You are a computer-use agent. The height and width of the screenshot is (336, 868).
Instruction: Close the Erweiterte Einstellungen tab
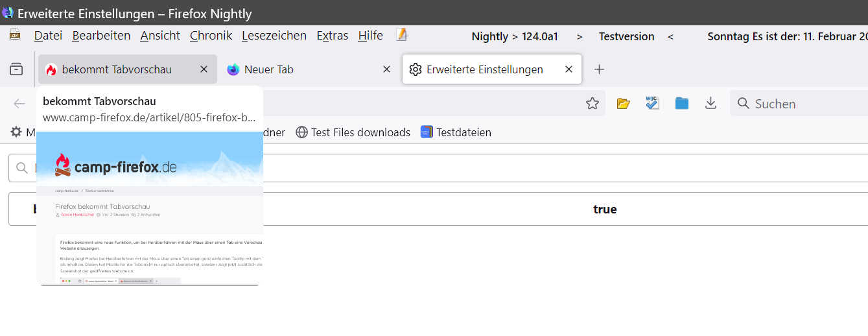coord(569,69)
